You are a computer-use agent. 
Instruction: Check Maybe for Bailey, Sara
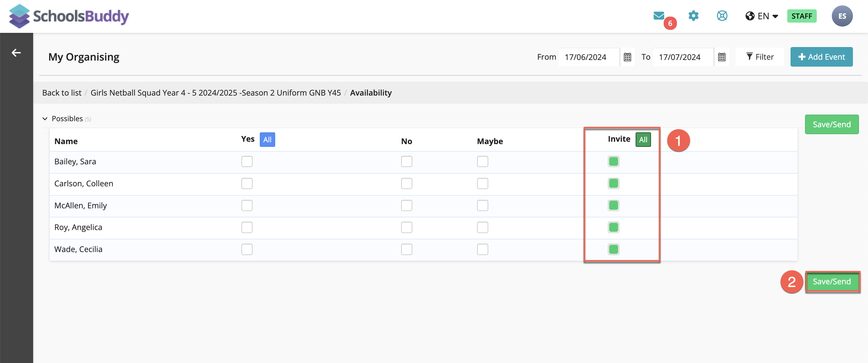482,161
